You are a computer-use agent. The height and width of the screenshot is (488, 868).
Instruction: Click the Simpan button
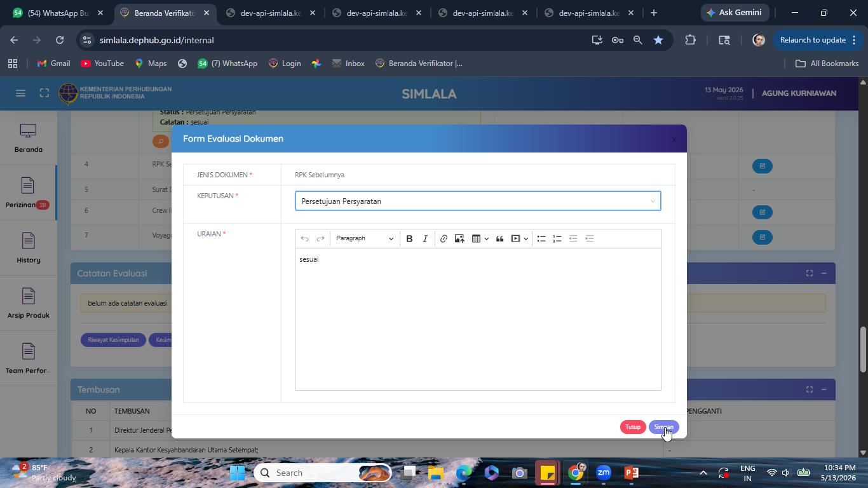pyautogui.click(x=663, y=427)
